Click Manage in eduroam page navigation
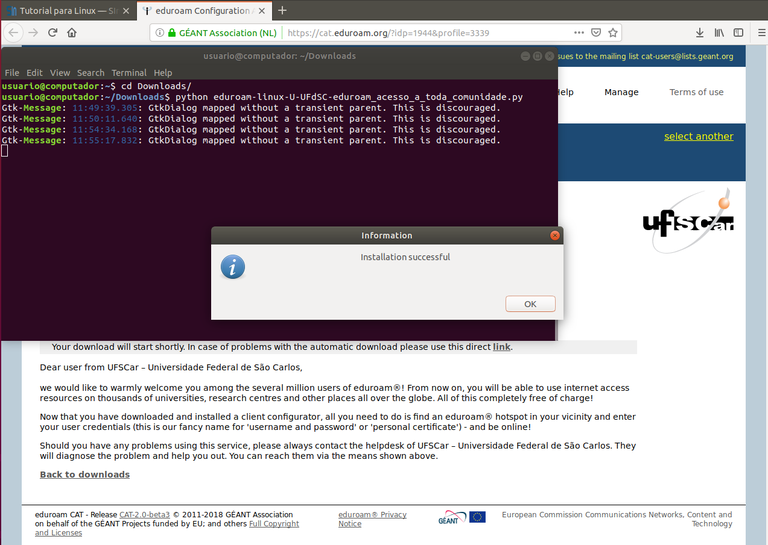768x545 pixels. click(x=622, y=92)
